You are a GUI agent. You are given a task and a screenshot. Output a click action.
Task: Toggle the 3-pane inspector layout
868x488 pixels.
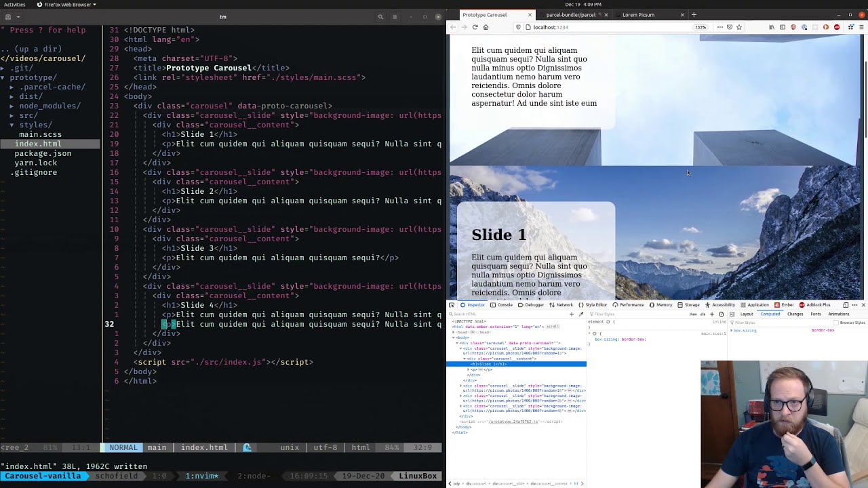732,314
